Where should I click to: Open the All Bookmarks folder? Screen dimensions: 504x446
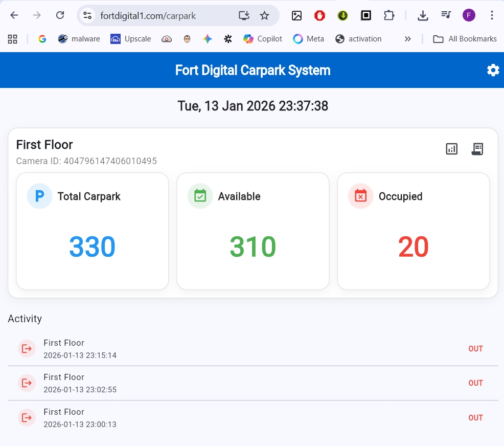[x=465, y=39]
